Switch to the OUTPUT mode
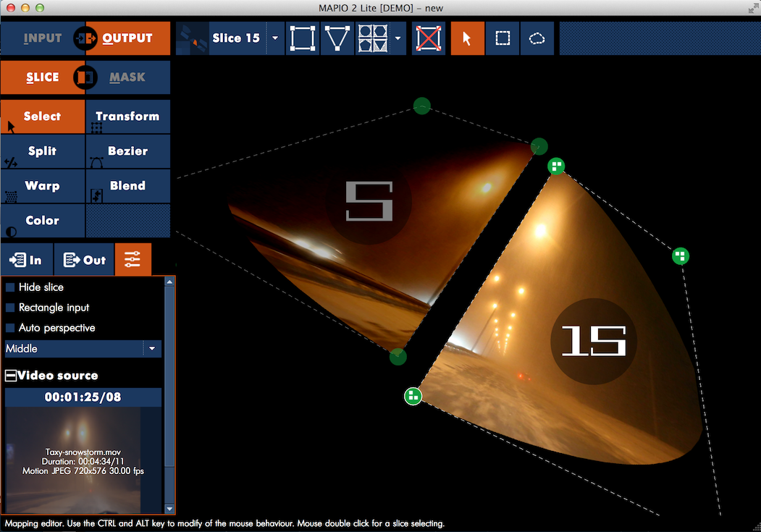The height and width of the screenshot is (532, 761). pyautogui.click(x=127, y=38)
